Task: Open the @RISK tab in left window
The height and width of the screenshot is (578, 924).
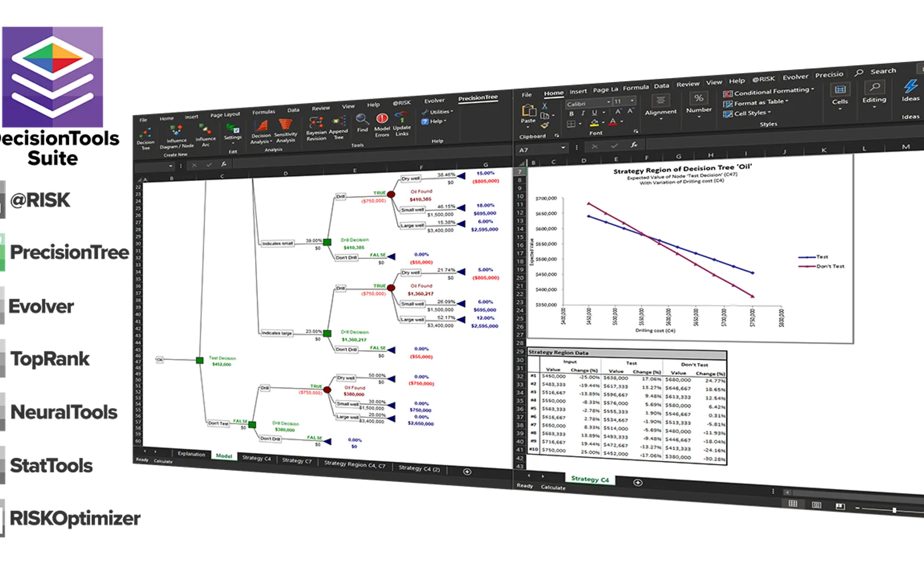Action: point(402,103)
